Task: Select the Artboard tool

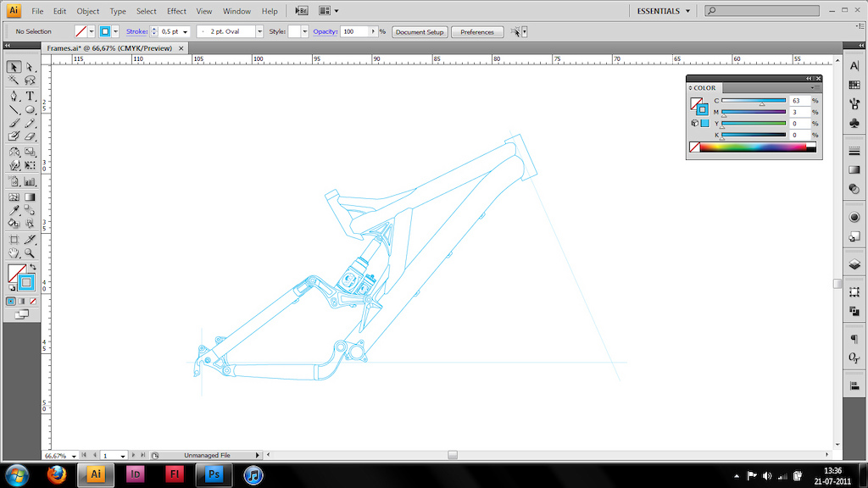Action: coord(14,240)
